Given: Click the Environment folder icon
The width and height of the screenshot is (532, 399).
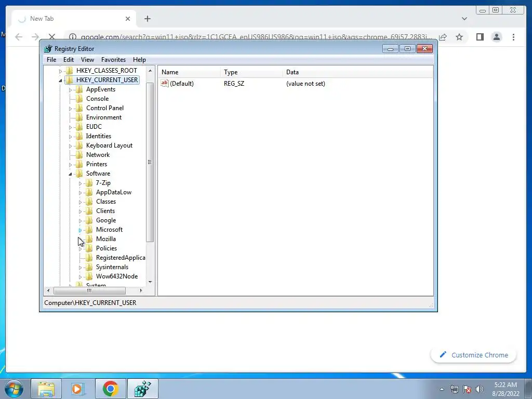Looking at the screenshot, I should [x=79, y=117].
